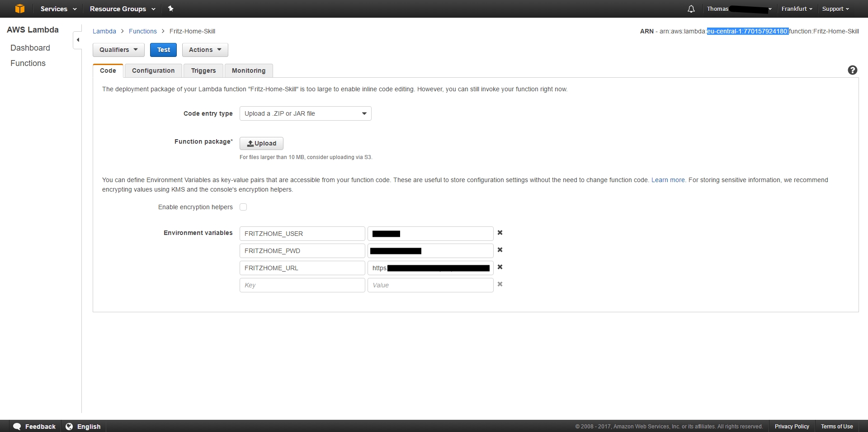Image resolution: width=868 pixels, height=432 pixels.
Task: Edit the FRITZHOME_PWD key field
Action: click(x=302, y=251)
